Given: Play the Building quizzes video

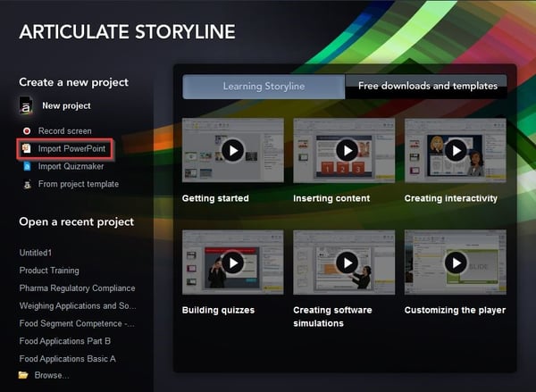Looking at the screenshot, I should click(233, 263).
